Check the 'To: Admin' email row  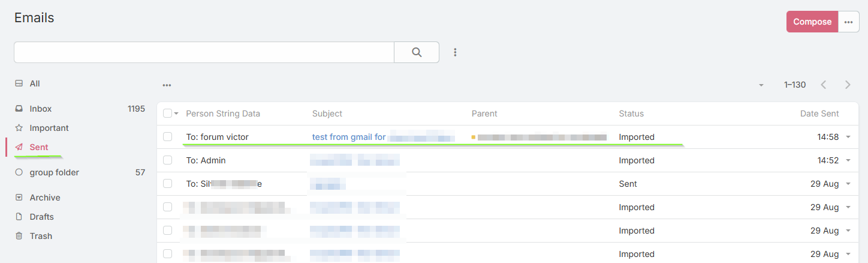pyautogui.click(x=168, y=160)
